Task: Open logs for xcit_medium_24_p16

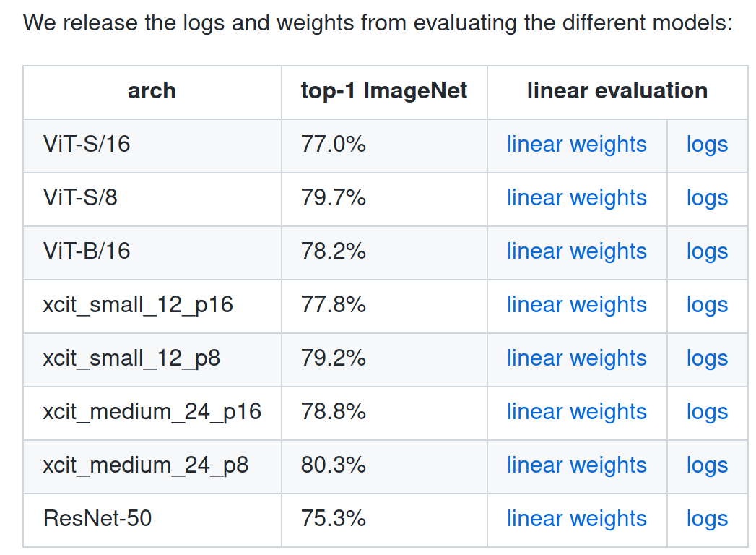Action: point(707,412)
